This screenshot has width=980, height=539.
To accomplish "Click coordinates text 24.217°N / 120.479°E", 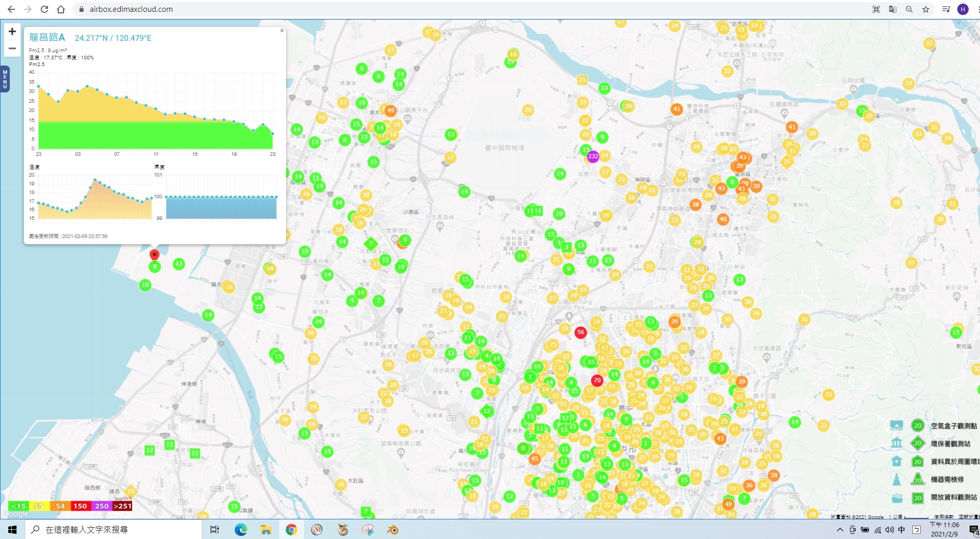I will click(x=113, y=38).
